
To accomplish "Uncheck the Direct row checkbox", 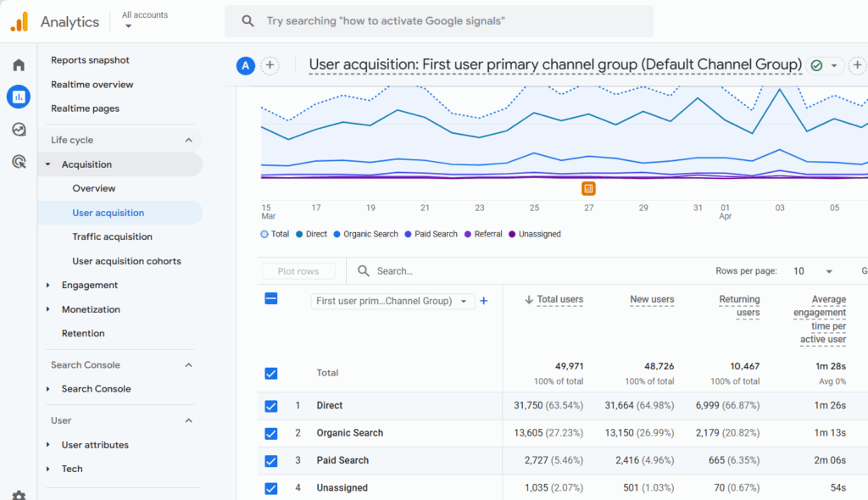I will point(271,406).
